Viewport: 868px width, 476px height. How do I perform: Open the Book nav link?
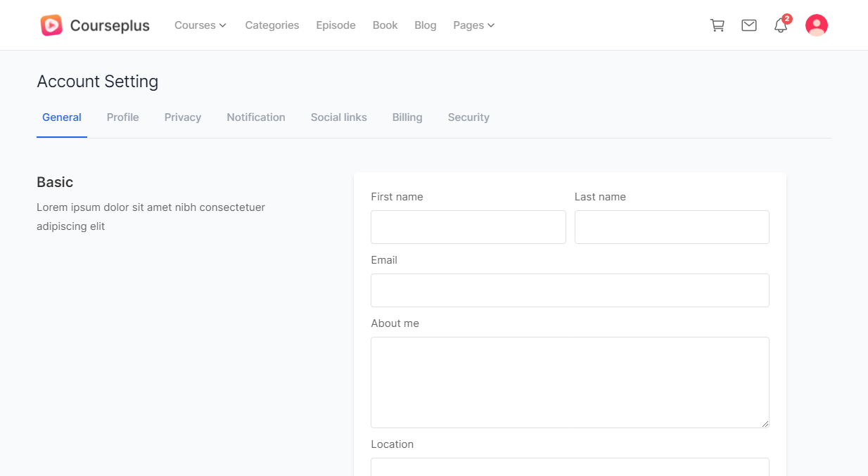pyautogui.click(x=385, y=25)
